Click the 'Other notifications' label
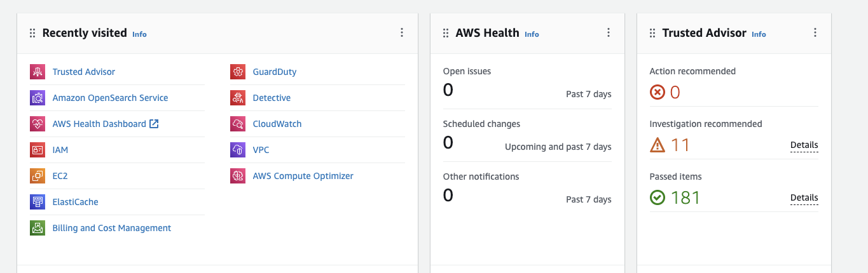Screen dimensions: 868x273 pos(481,176)
